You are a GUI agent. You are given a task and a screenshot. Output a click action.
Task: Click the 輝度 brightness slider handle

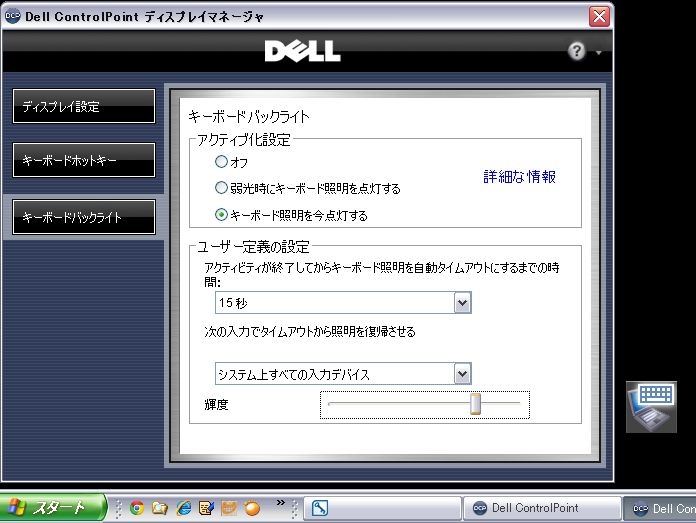pos(475,404)
